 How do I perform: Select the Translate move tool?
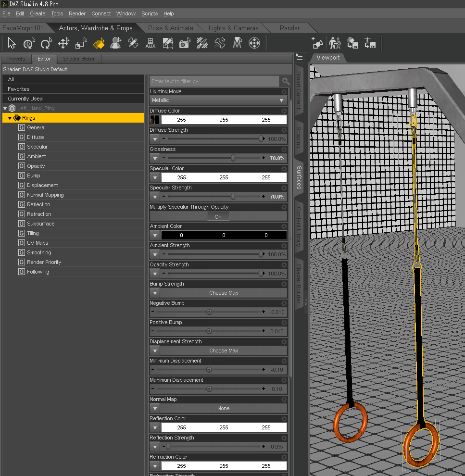[x=64, y=43]
